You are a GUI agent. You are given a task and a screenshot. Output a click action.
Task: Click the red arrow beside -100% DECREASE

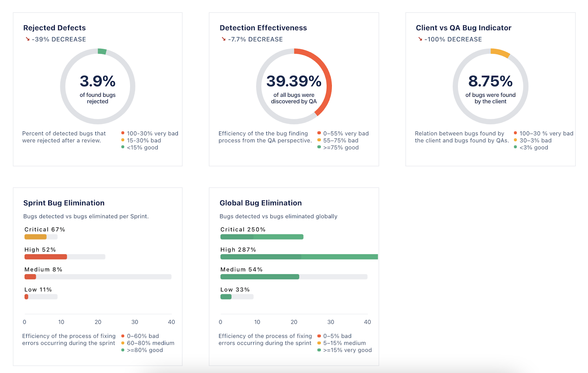coord(420,39)
